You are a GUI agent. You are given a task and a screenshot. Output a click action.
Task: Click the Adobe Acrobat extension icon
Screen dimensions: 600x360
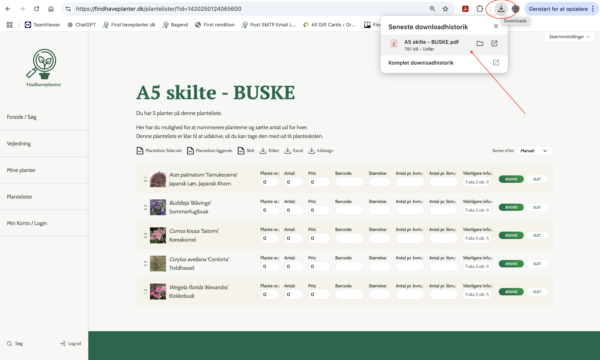465,9
